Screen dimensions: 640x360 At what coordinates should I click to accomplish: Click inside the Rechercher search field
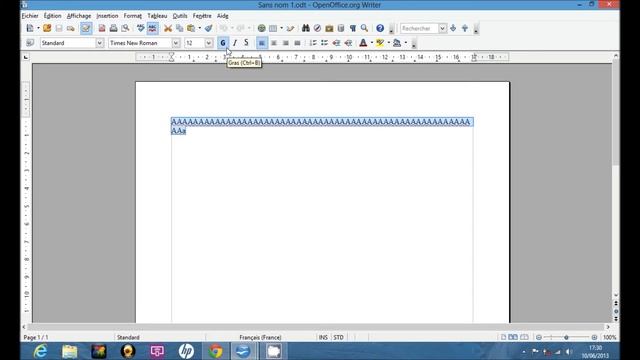coord(420,28)
